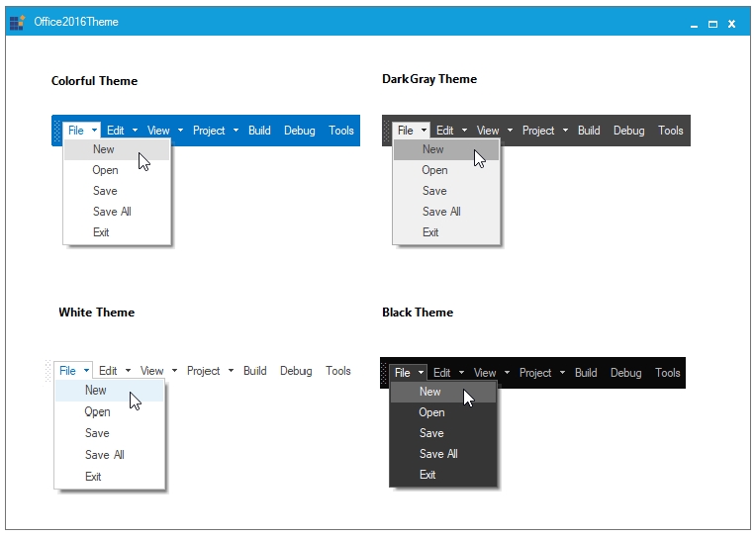Minimize the Office2016Theme window
The width and height of the screenshot is (756, 537).
pyautogui.click(x=694, y=25)
